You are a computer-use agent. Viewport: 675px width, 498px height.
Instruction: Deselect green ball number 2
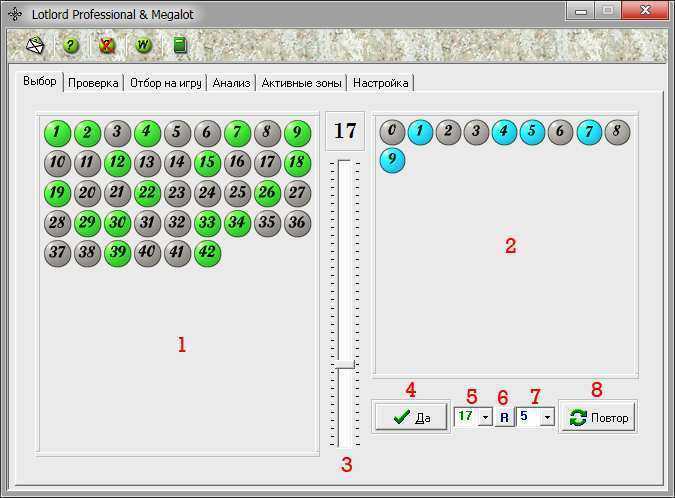point(87,133)
